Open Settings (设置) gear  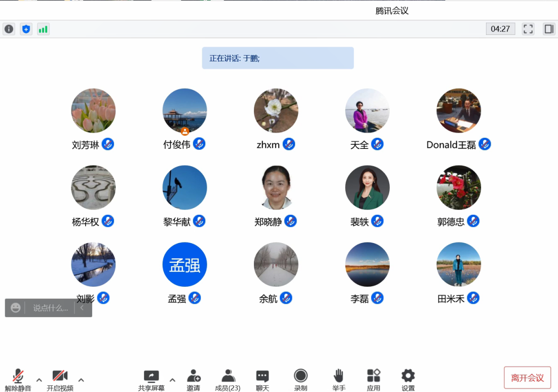(x=408, y=379)
